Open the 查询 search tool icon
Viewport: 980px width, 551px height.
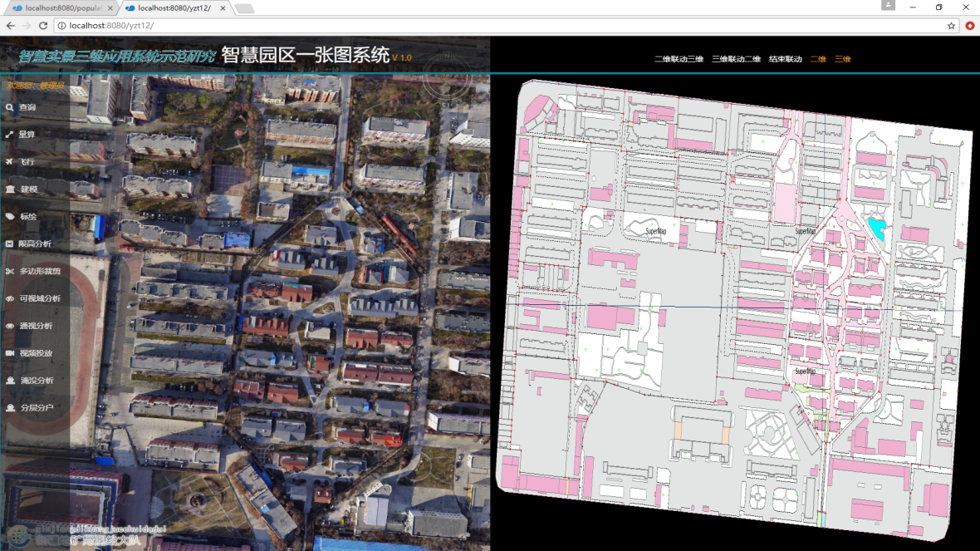click(x=9, y=107)
